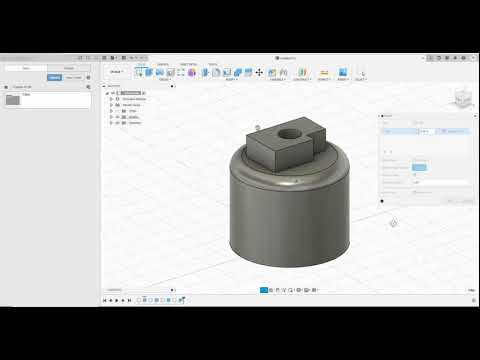
Task: Expand the Origin tree node
Action: coord(112,111)
